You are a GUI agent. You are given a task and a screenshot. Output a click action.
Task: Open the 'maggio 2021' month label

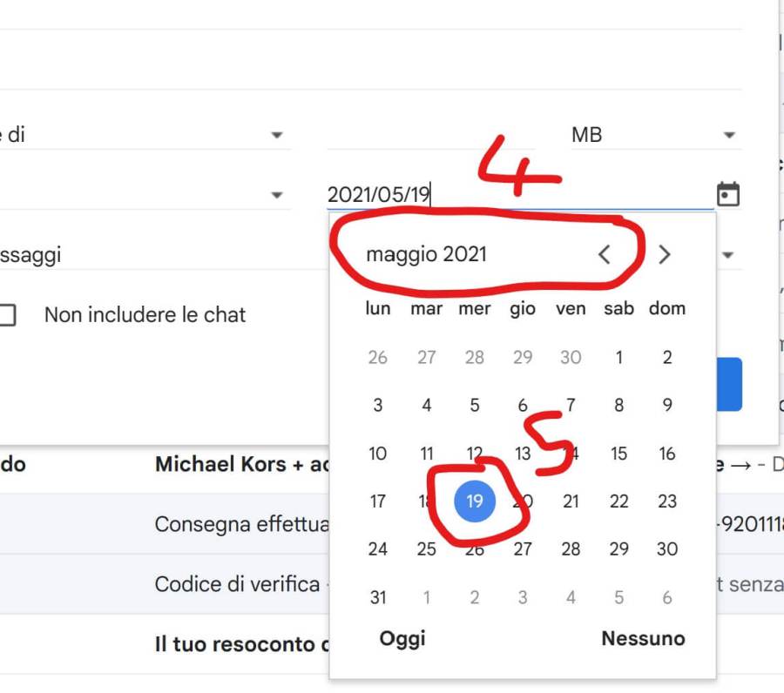tap(427, 255)
